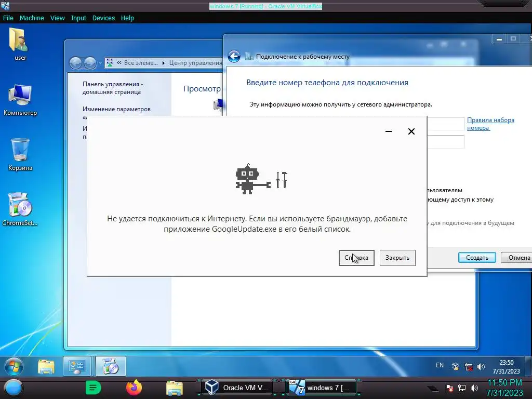
Task: Open the VirtualBox Machine menu
Action: click(x=32, y=18)
